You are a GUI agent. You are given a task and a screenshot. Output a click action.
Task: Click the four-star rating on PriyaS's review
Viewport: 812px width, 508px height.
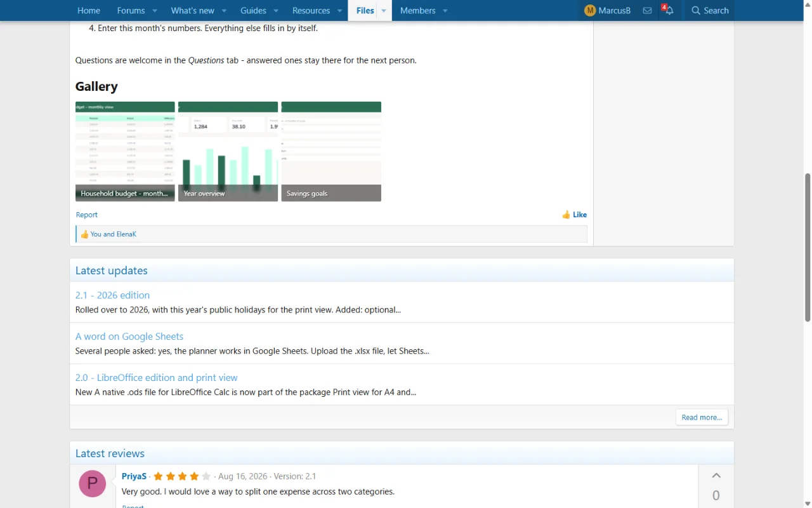[x=182, y=476]
